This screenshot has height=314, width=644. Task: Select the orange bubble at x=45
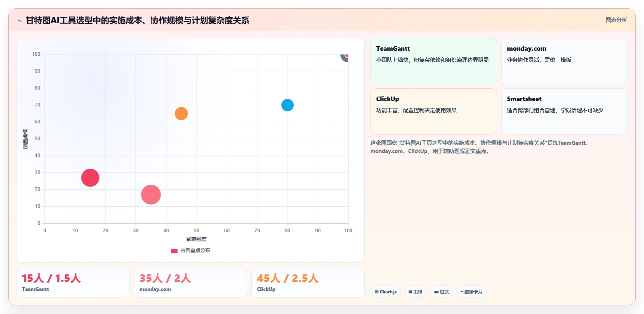point(181,113)
